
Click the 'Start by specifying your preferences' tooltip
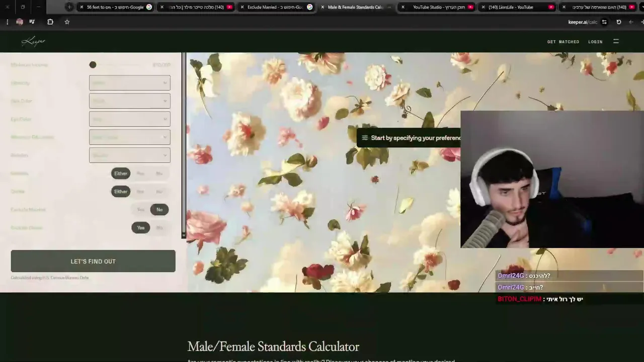click(x=410, y=138)
